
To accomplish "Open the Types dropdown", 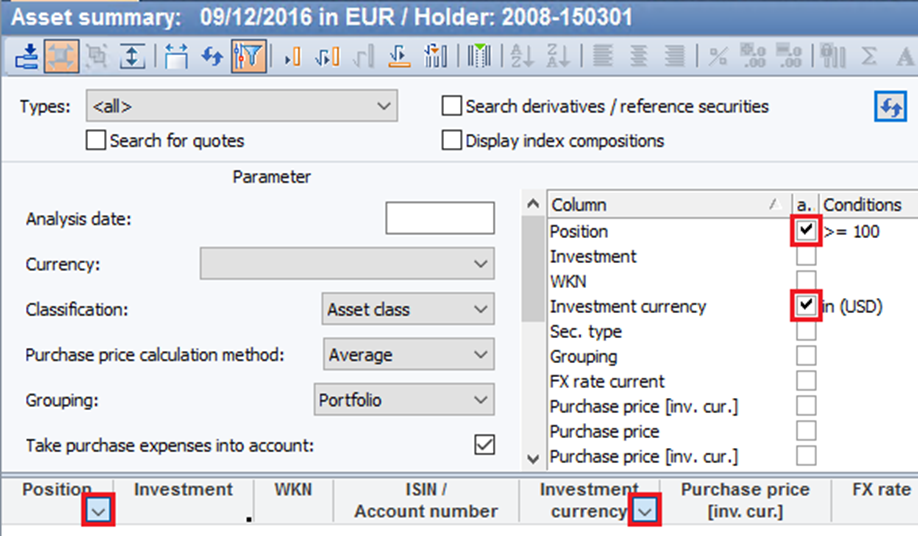I will coord(242,106).
